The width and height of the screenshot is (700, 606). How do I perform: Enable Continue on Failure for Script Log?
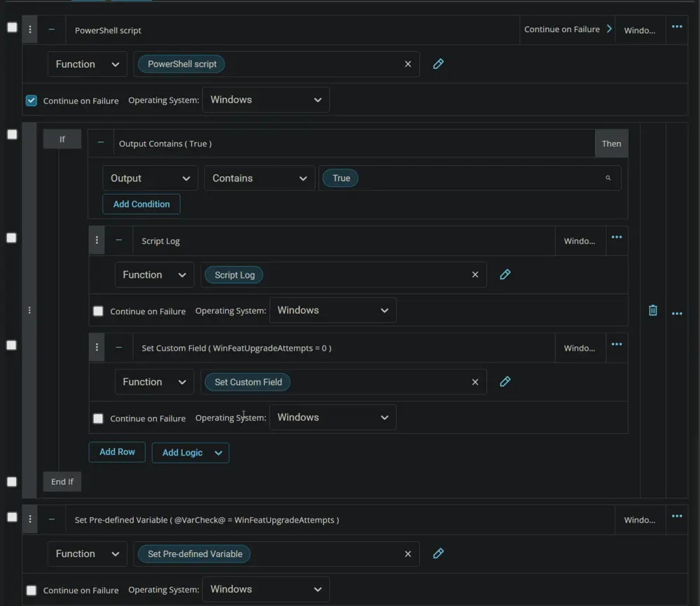click(98, 311)
